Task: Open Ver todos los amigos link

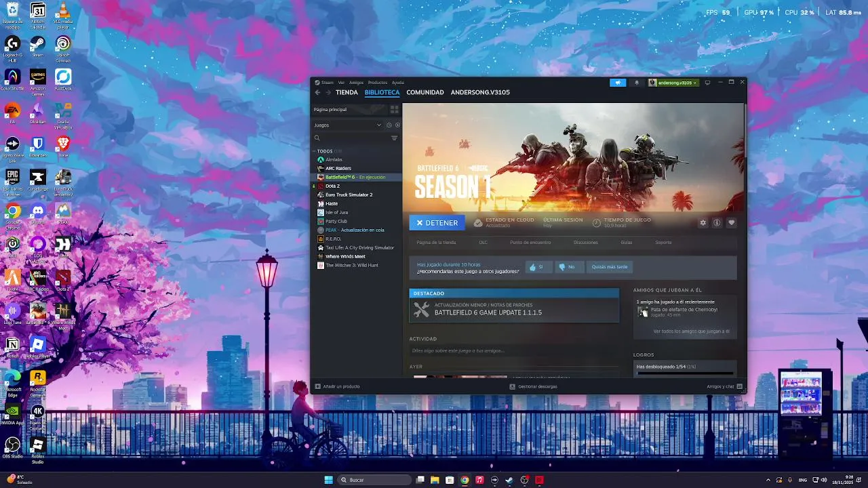Action: [x=691, y=331]
